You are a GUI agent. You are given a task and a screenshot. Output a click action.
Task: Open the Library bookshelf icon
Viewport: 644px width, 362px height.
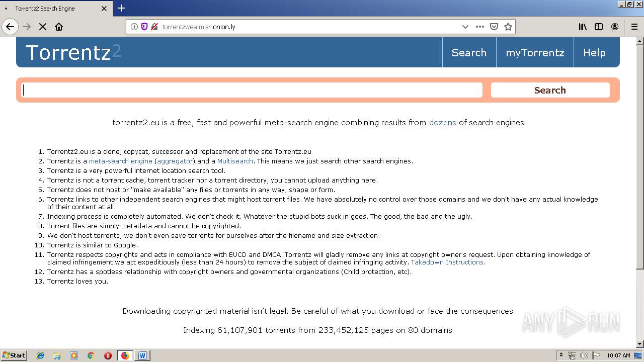pyautogui.click(x=583, y=27)
